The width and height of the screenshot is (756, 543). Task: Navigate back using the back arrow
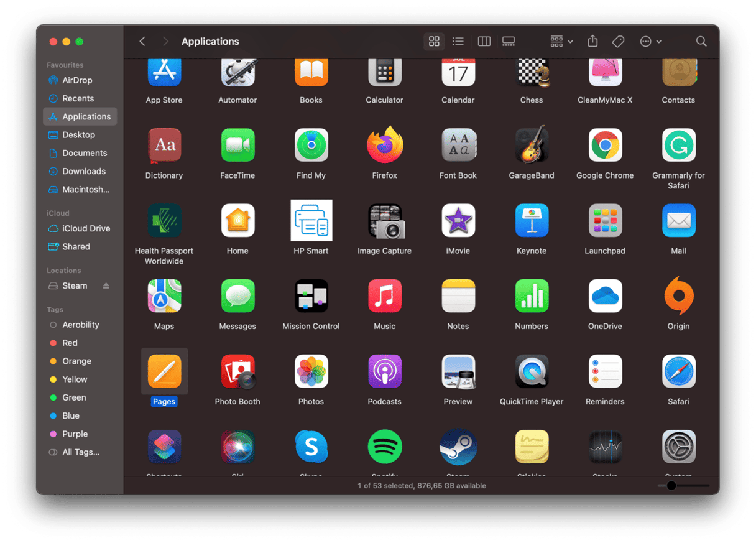click(x=142, y=41)
